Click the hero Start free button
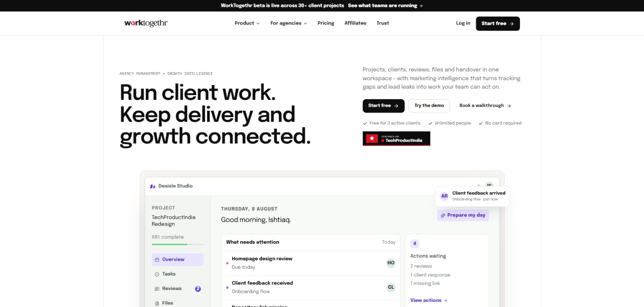The image size is (644, 307). (384, 106)
